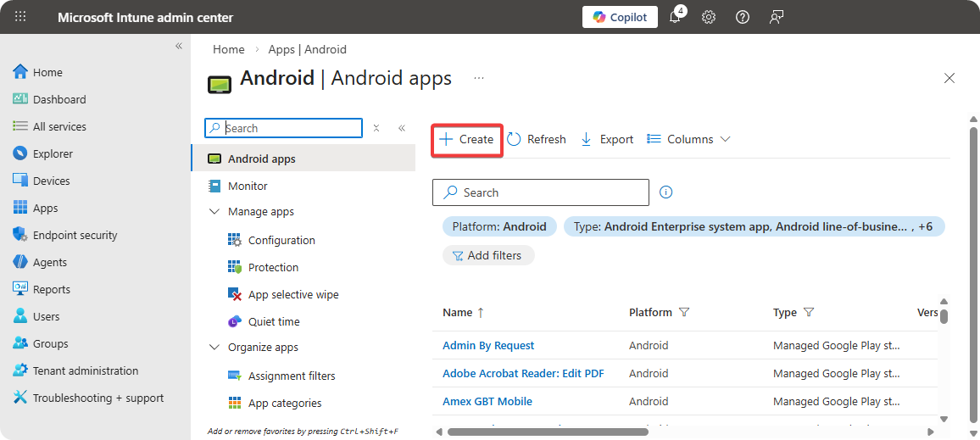Collapse the Manage apps section
The image size is (980, 440).
[214, 212]
